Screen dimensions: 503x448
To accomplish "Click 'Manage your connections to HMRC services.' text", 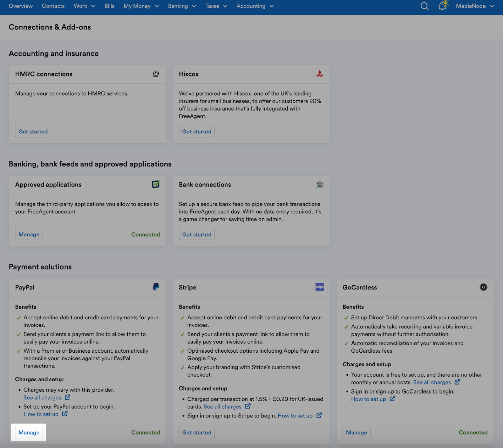I will [x=72, y=93].
